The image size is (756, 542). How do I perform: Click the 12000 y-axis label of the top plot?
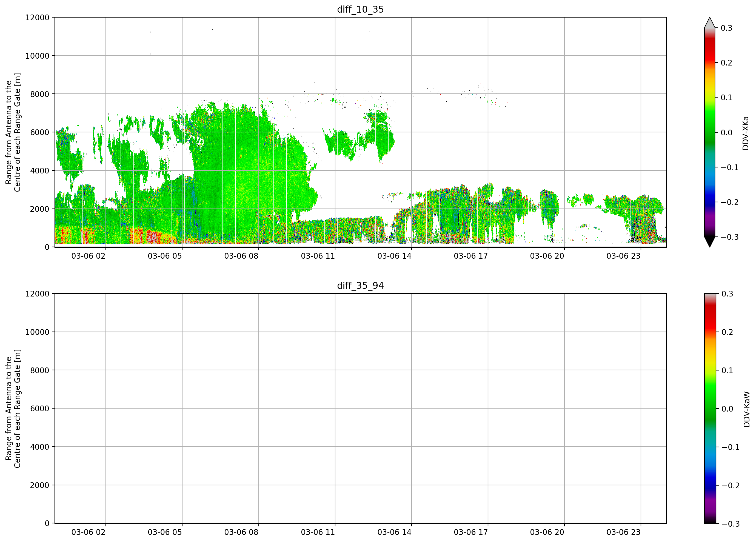(x=37, y=17)
